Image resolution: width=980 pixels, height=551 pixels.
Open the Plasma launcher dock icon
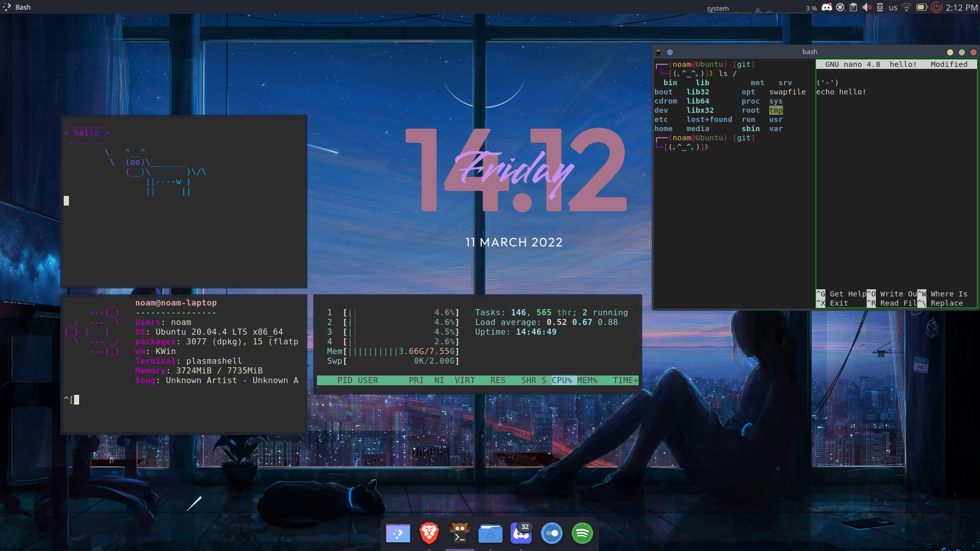tap(398, 534)
